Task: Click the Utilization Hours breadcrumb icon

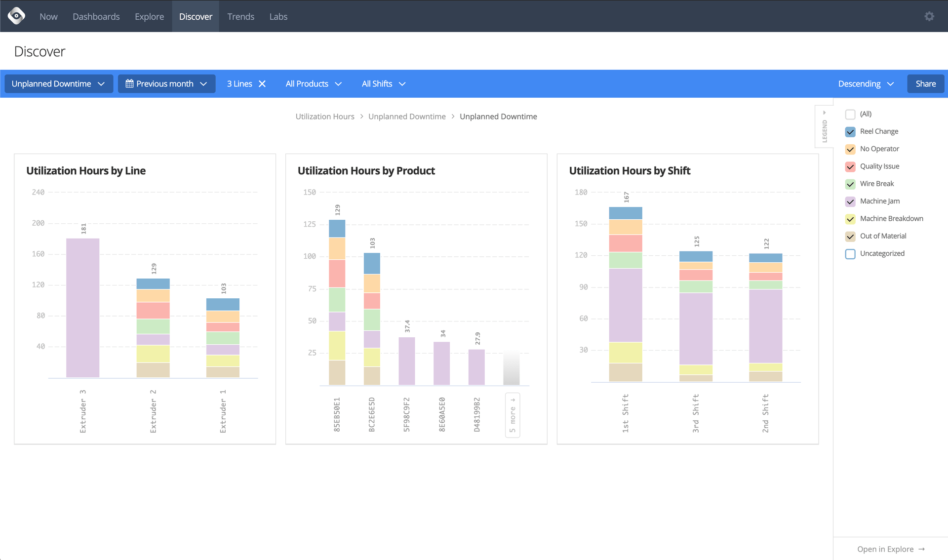Action: click(326, 117)
